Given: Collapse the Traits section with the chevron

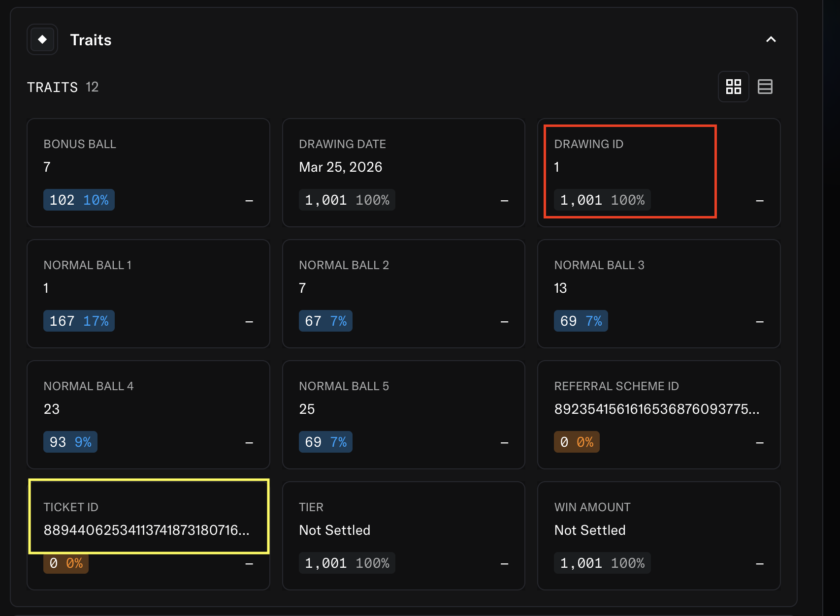Looking at the screenshot, I should point(771,39).
